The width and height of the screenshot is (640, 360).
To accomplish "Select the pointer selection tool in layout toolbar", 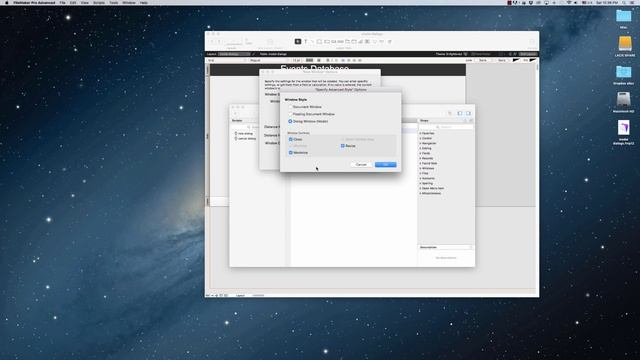I will coord(298,42).
